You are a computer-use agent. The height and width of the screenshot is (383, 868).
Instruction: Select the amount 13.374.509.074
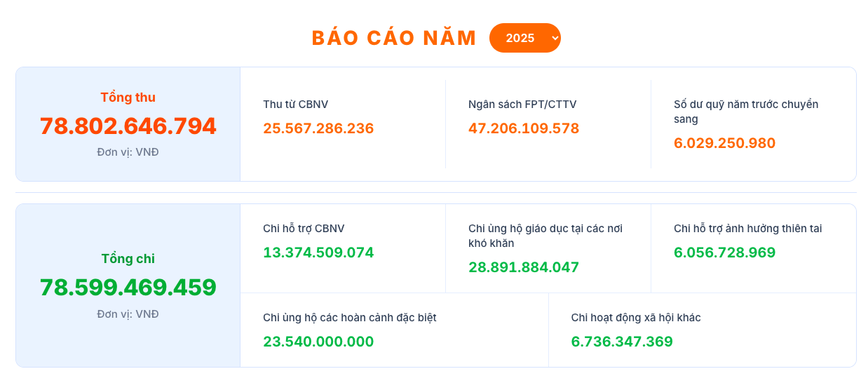318,253
